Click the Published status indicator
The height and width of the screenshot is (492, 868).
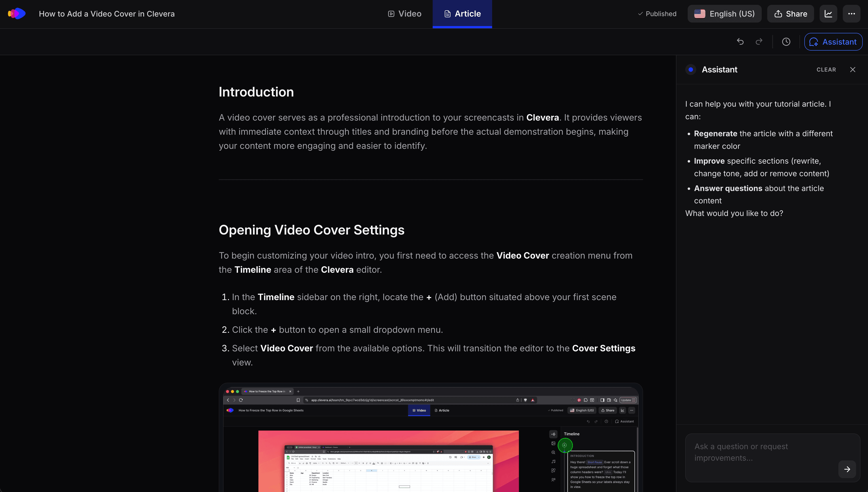click(x=657, y=14)
